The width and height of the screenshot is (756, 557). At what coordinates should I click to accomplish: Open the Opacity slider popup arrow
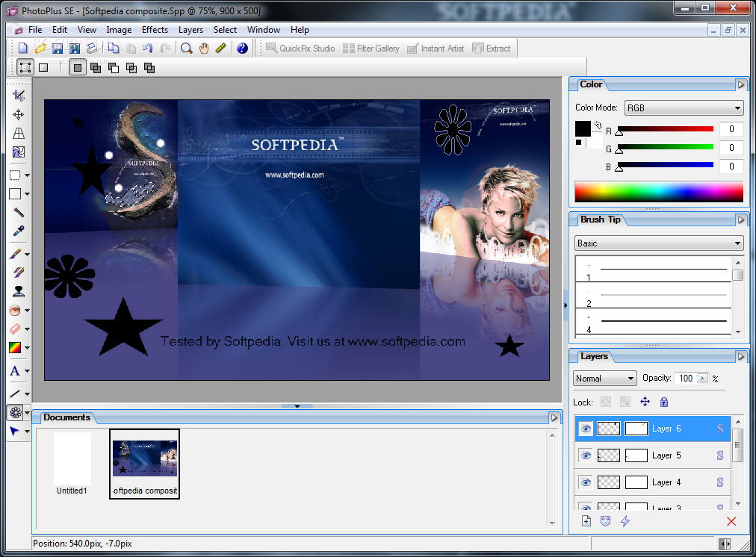(702, 379)
